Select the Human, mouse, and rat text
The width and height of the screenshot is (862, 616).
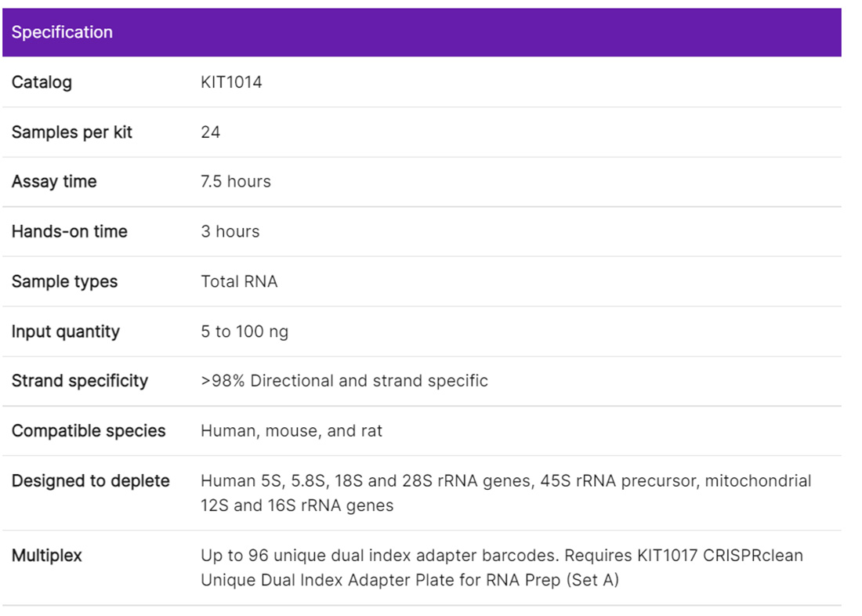click(x=292, y=431)
